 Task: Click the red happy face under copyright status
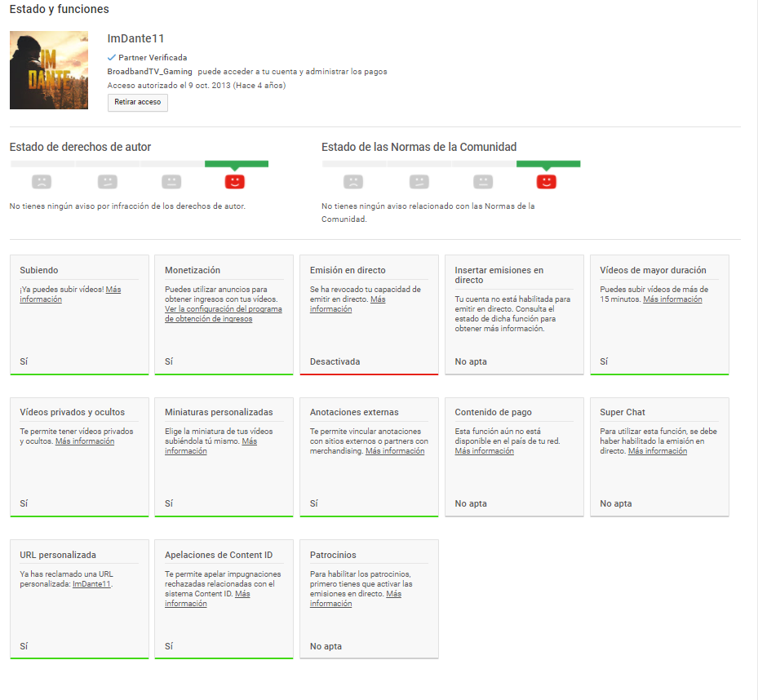click(x=234, y=182)
